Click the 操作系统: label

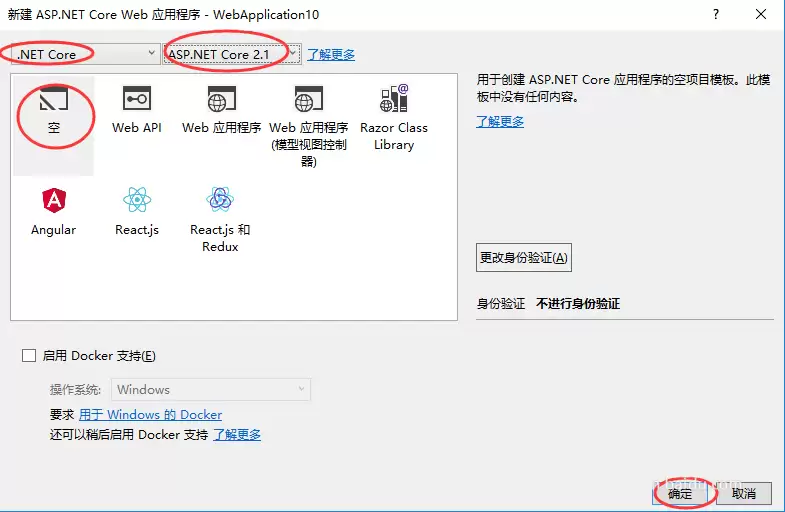point(75,389)
